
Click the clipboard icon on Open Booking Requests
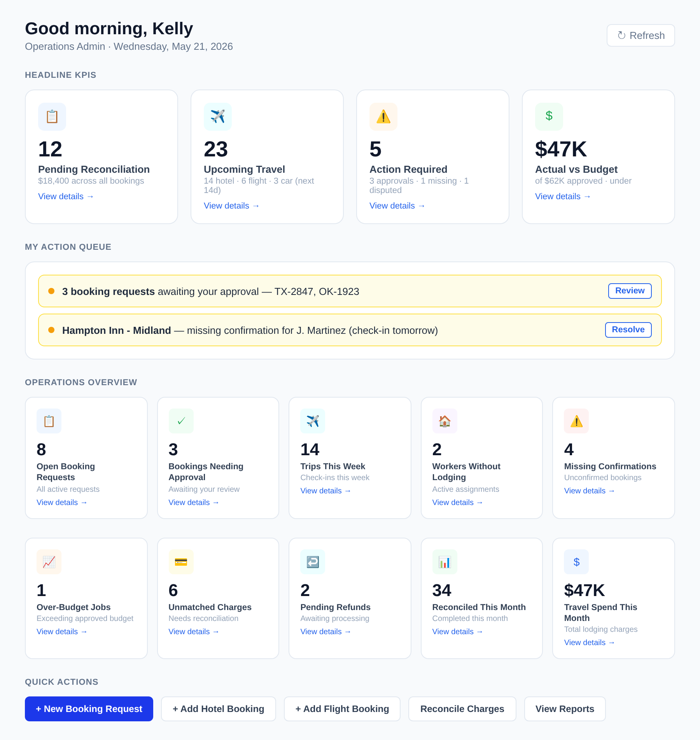[49, 421]
